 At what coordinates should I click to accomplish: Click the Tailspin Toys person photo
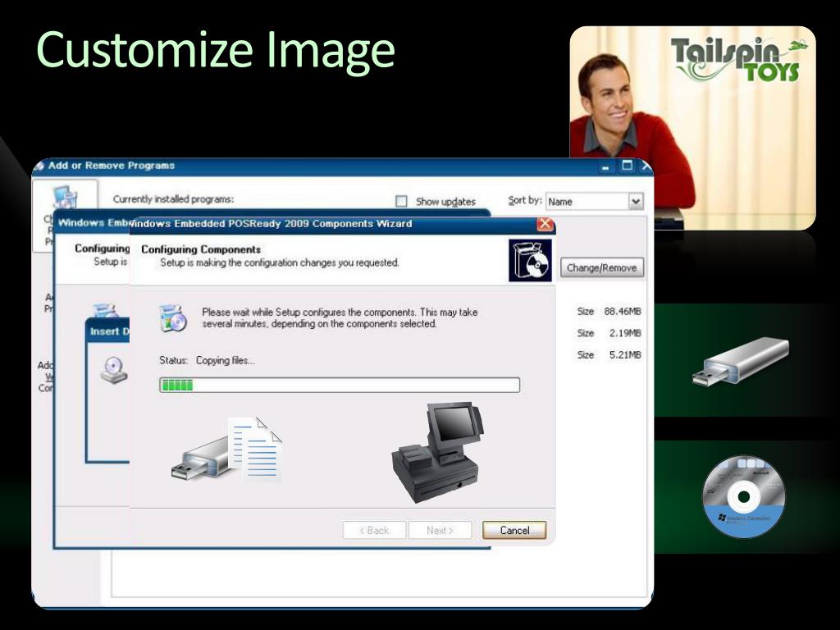coord(692,129)
